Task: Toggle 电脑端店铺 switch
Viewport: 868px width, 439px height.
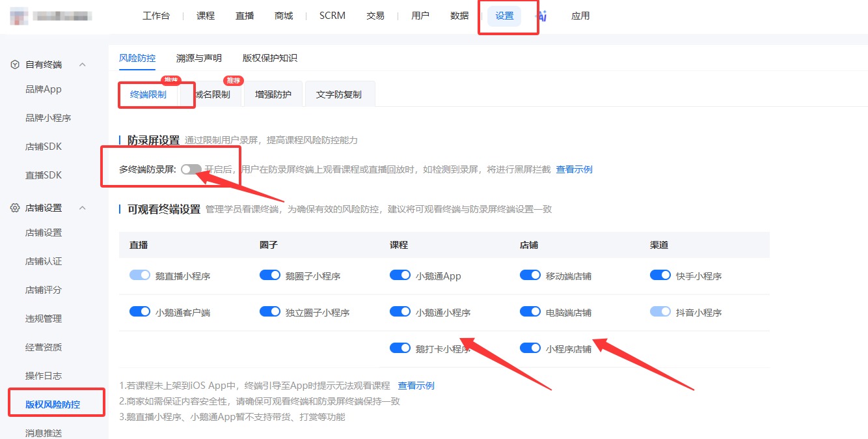Action: (x=530, y=312)
